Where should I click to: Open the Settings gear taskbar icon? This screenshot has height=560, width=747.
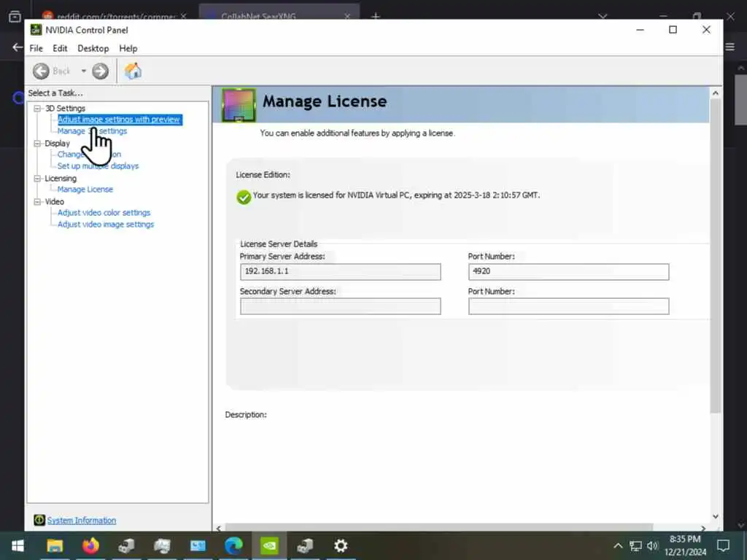[341, 545]
